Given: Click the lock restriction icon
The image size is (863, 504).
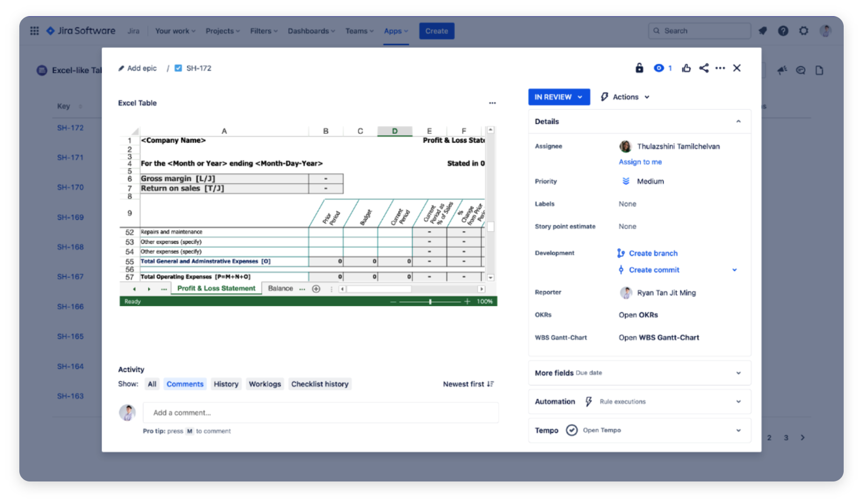Looking at the screenshot, I should tap(639, 68).
